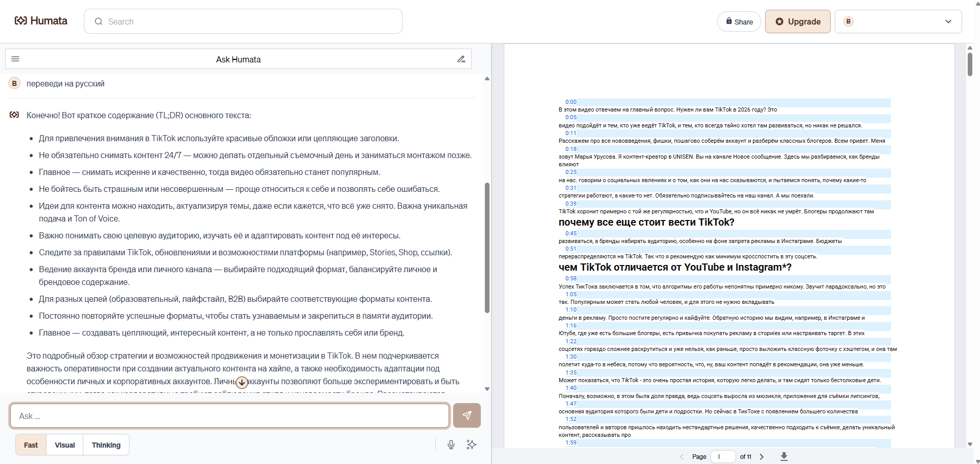The width and height of the screenshot is (980, 464).
Task: Click the Upgrade button
Action: click(x=798, y=21)
